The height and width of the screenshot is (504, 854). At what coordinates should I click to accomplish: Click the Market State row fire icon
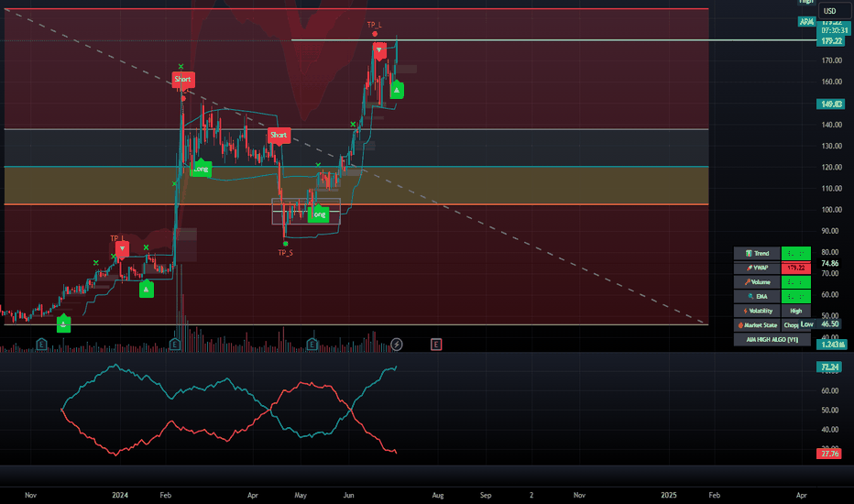(740, 325)
